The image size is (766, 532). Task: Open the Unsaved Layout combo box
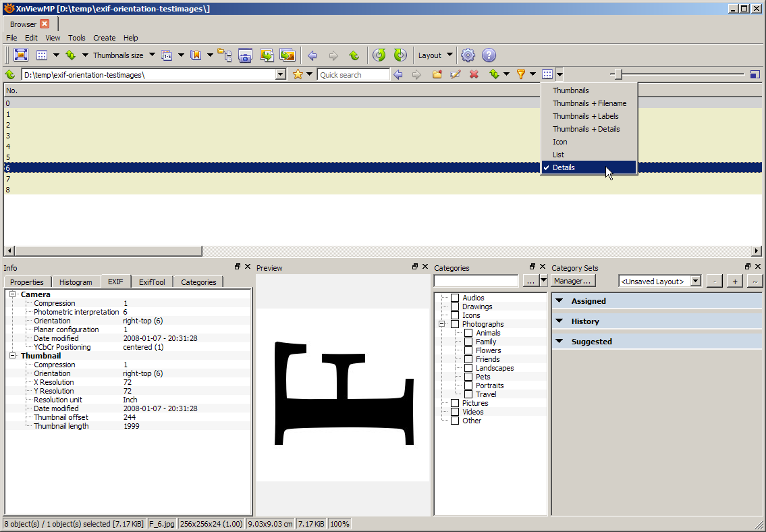tap(661, 281)
